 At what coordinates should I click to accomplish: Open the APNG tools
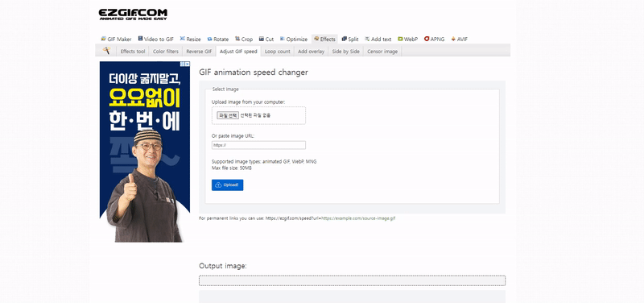tap(434, 39)
